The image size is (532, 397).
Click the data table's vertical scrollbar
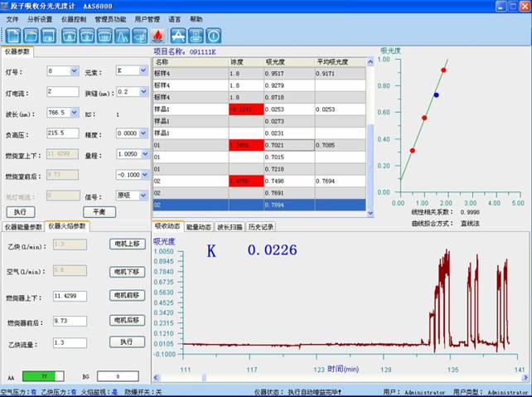click(370, 133)
